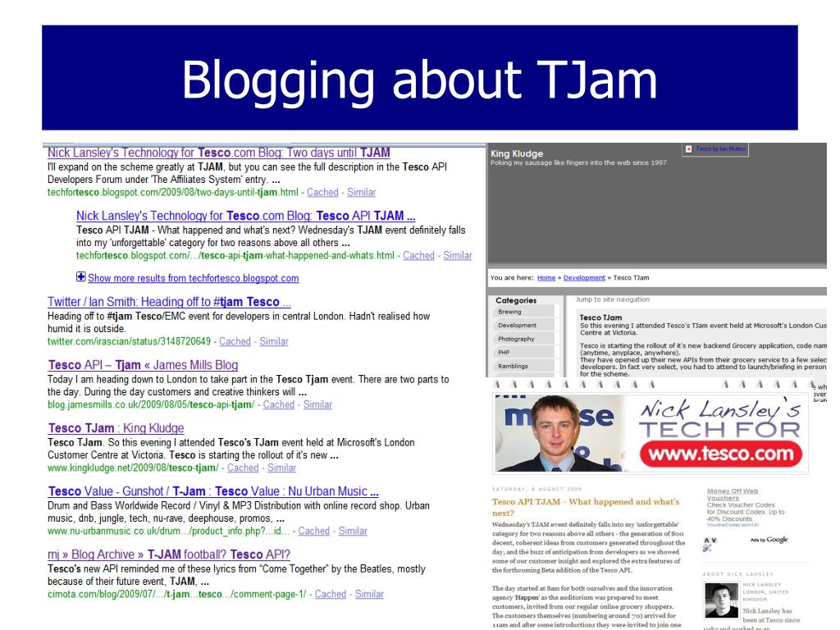This screenshot has height=630, width=840.
Task: Select Brewing category
Action: tap(523, 312)
